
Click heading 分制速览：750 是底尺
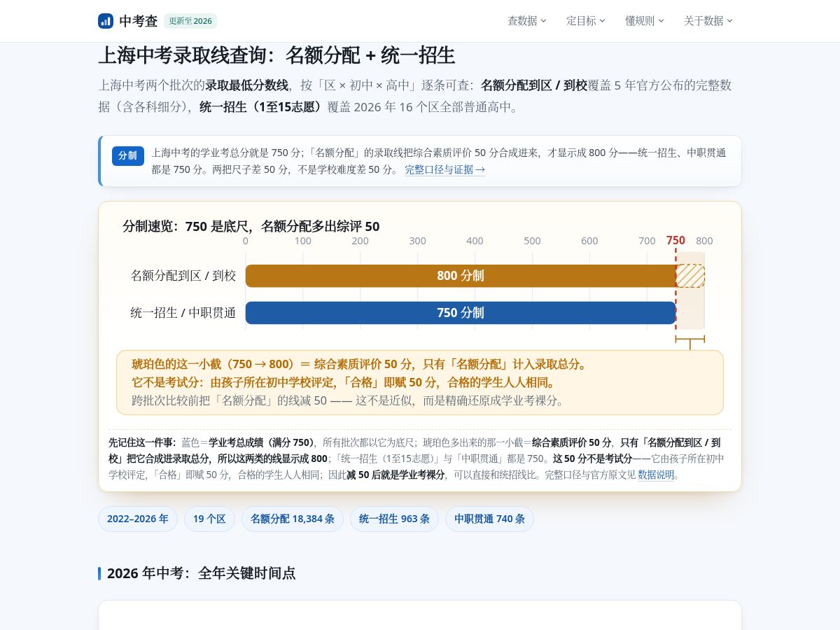click(x=251, y=226)
